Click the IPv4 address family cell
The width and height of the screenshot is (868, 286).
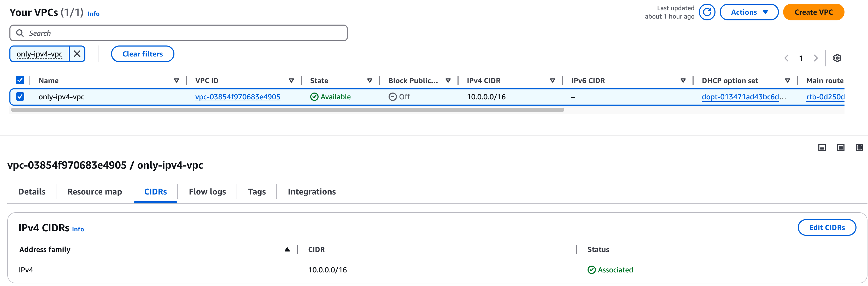coord(26,270)
